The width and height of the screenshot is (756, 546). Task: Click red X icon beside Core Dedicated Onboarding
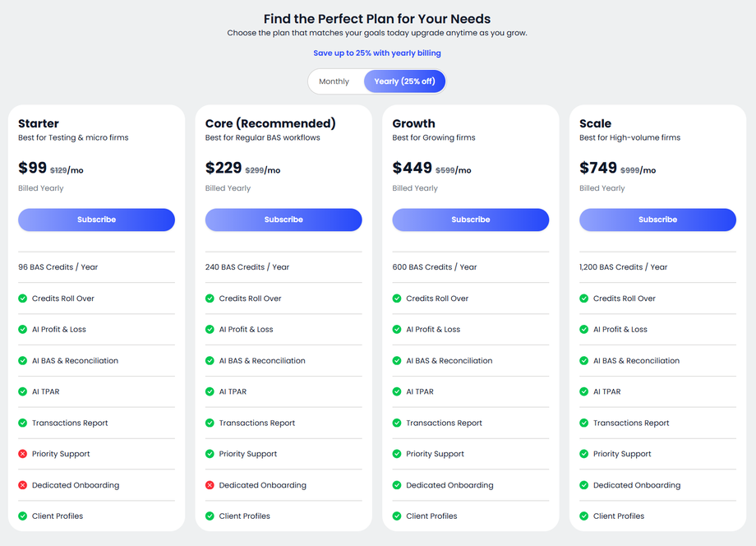pyautogui.click(x=210, y=485)
